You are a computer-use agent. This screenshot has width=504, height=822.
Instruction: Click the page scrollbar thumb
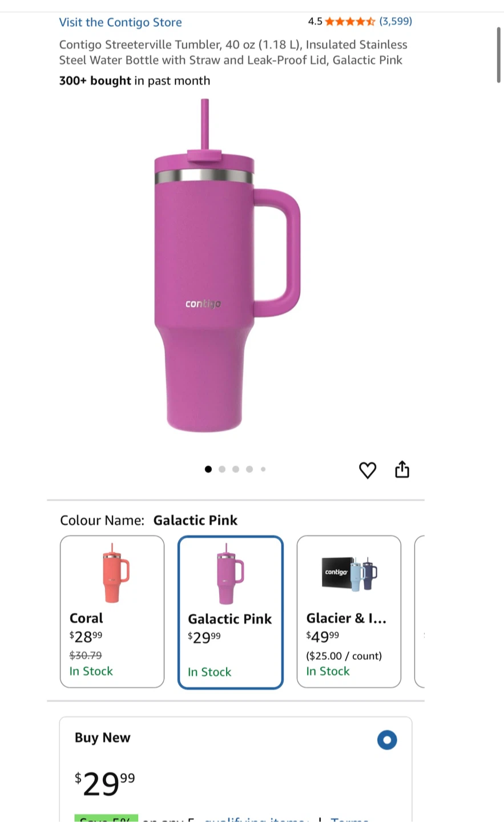point(499,55)
